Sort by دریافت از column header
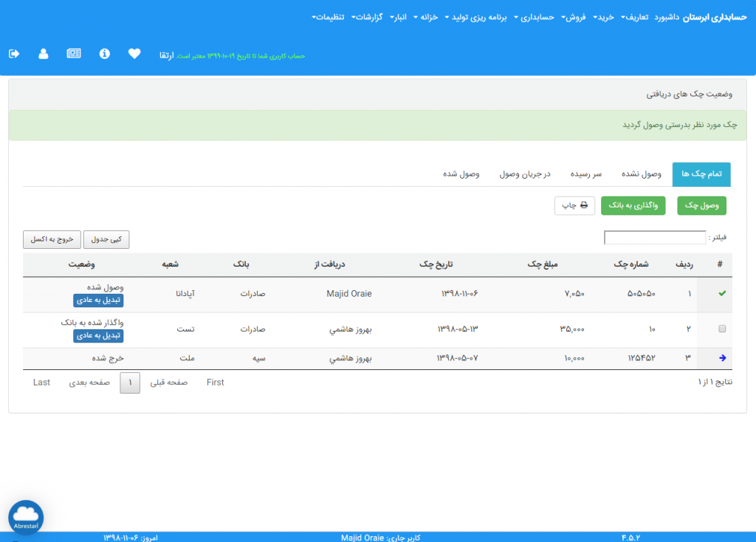 [329, 264]
